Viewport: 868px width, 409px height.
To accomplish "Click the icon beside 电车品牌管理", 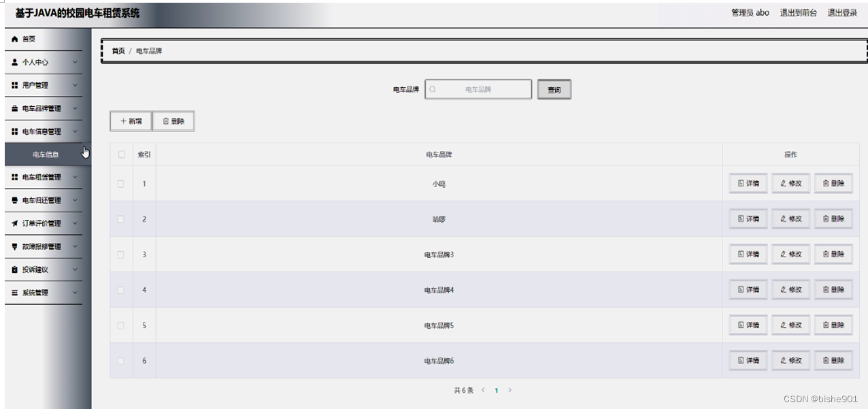I will pos(15,108).
